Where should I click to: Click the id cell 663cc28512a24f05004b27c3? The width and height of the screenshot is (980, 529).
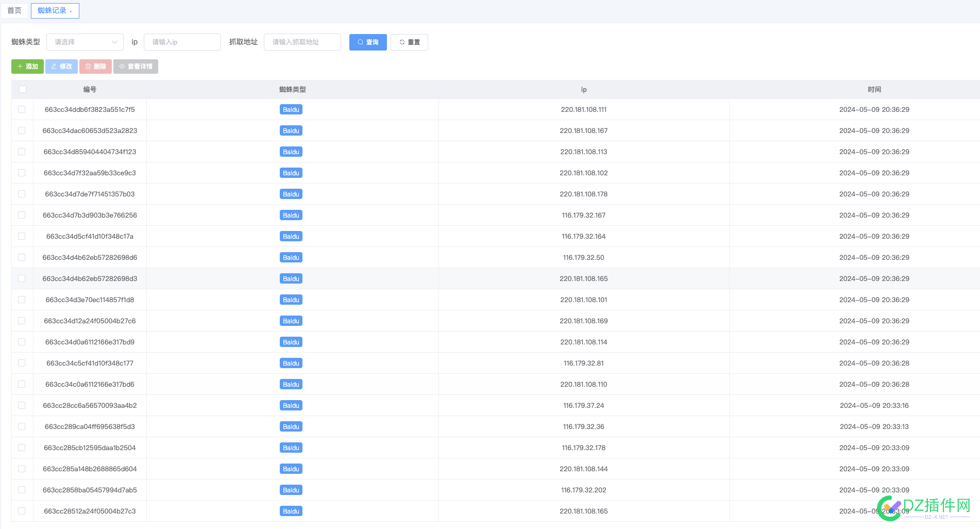pyautogui.click(x=90, y=511)
